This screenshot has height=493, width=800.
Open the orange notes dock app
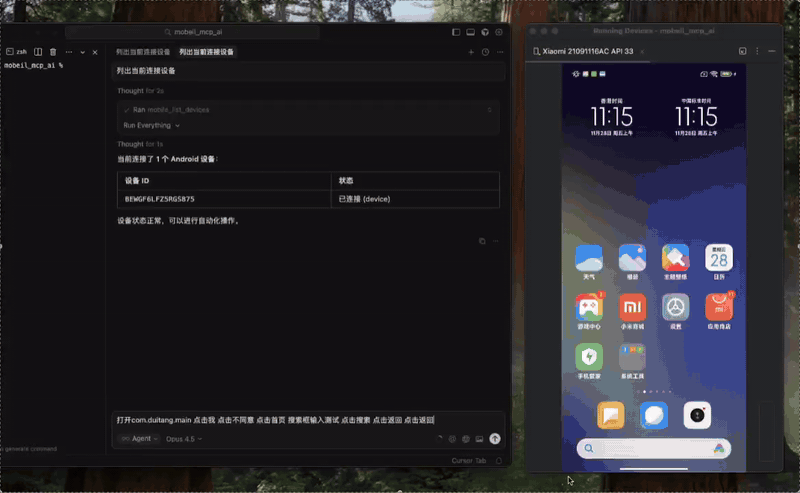[611, 415]
